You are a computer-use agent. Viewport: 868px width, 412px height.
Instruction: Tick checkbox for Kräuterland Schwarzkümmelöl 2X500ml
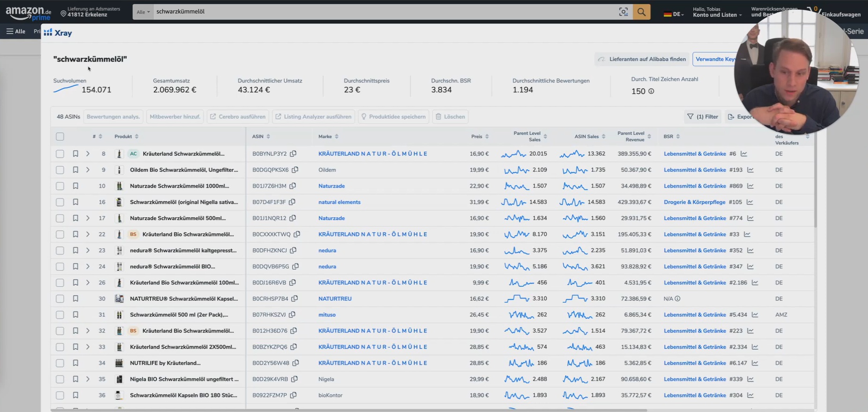coord(60,347)
